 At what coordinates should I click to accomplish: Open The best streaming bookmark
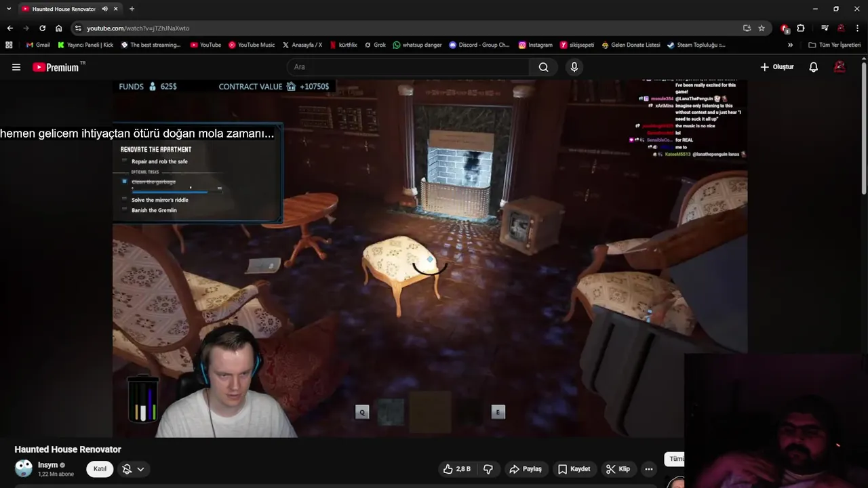(x=151, y=45)
